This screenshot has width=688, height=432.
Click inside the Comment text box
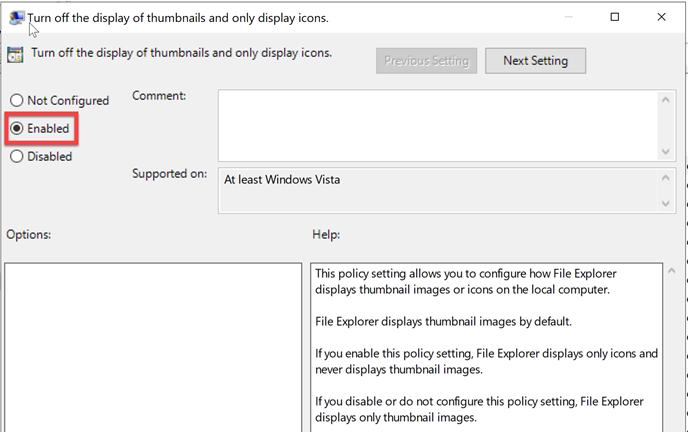438,125
